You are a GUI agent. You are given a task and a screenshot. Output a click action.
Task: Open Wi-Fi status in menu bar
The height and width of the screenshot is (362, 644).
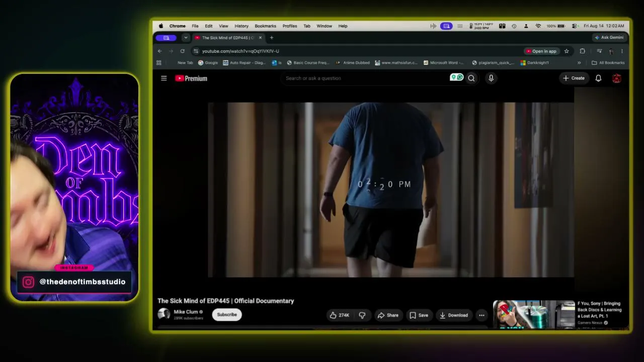(538, 26)
